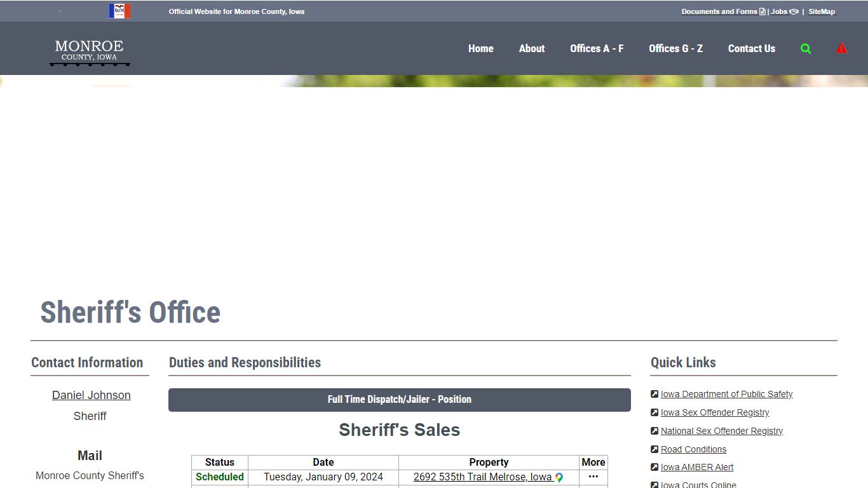This screenshot has height=488, width=868.
Task: Click the Duties and Responsibilities heading
Action: [x=245, y=363]
